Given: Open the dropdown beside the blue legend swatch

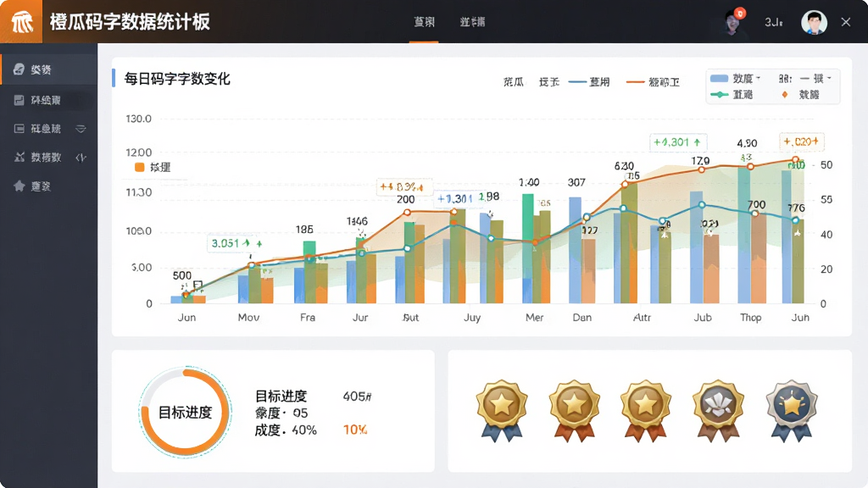Looking at the screenshot, I should tap(759, 78).
